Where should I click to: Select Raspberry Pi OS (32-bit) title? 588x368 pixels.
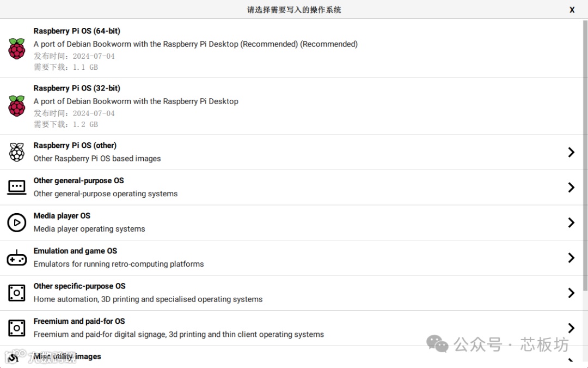(x=77, y=88)
